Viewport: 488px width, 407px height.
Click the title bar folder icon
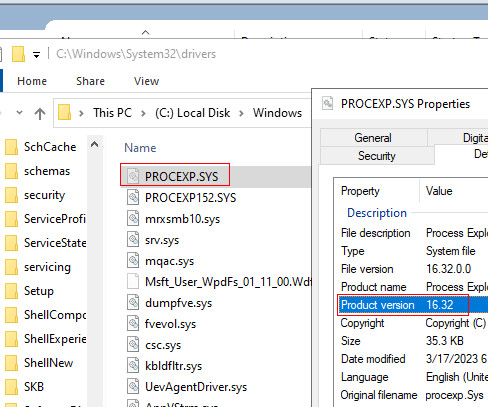[x=18, y=54]
